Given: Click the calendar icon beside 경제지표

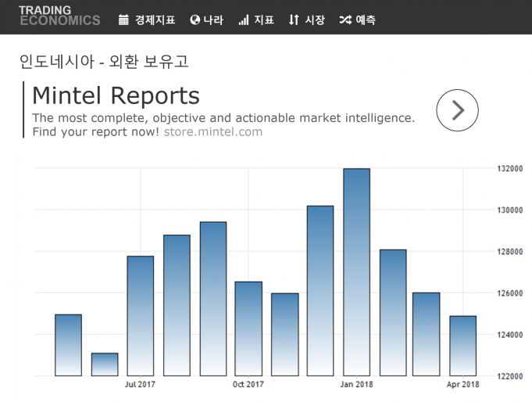Looking at the screenshot, I should (123, 20).
